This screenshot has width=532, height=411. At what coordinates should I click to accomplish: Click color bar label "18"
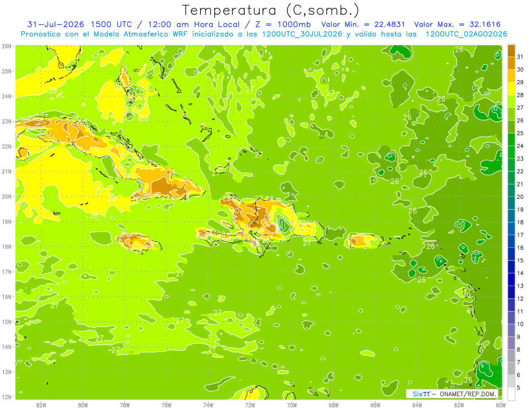pos(520,222)
